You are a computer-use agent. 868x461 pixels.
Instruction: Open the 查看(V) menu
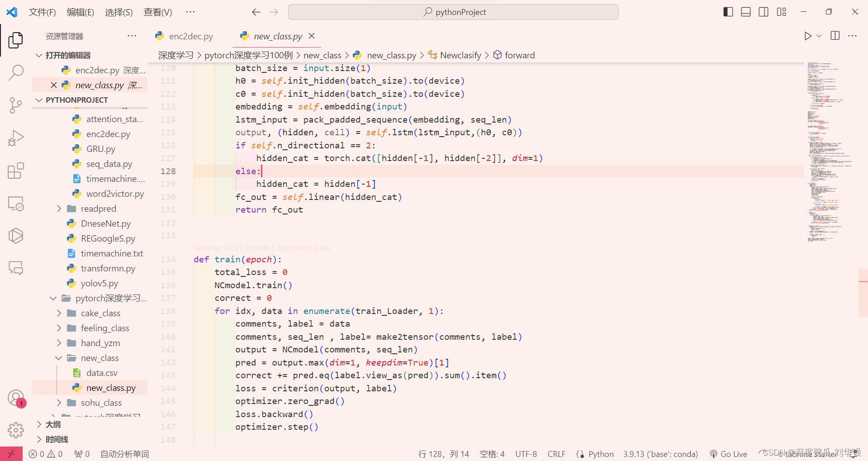[157, 12]
